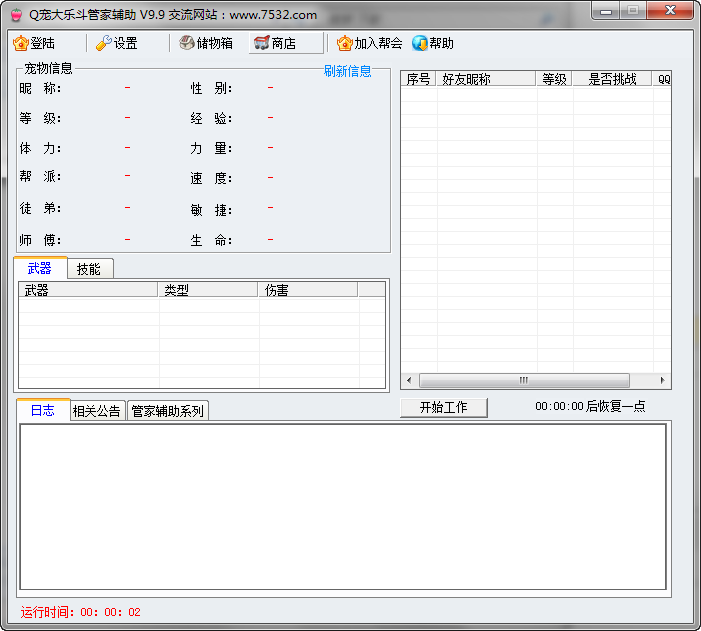
Task: Click the 运行时间 status text
Action: point(80,612)
